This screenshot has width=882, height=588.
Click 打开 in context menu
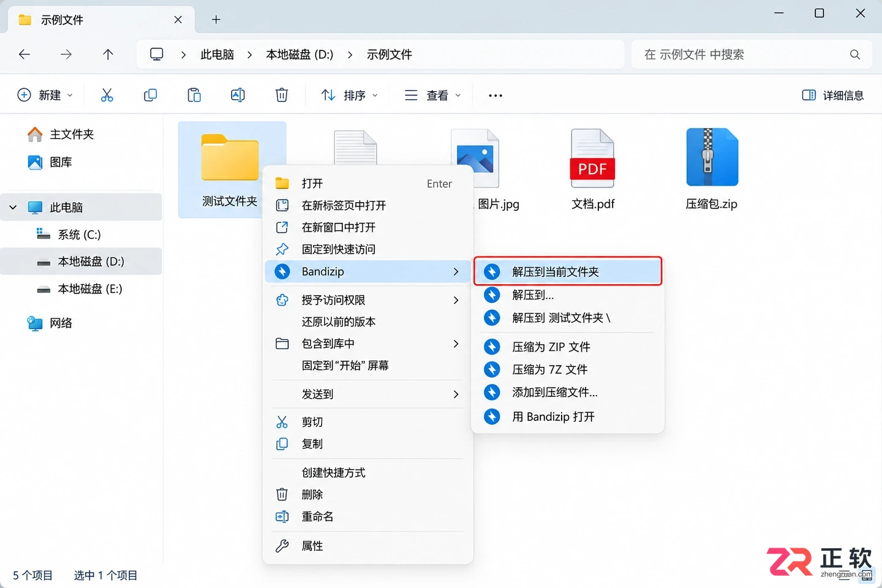tap(367, 183)
